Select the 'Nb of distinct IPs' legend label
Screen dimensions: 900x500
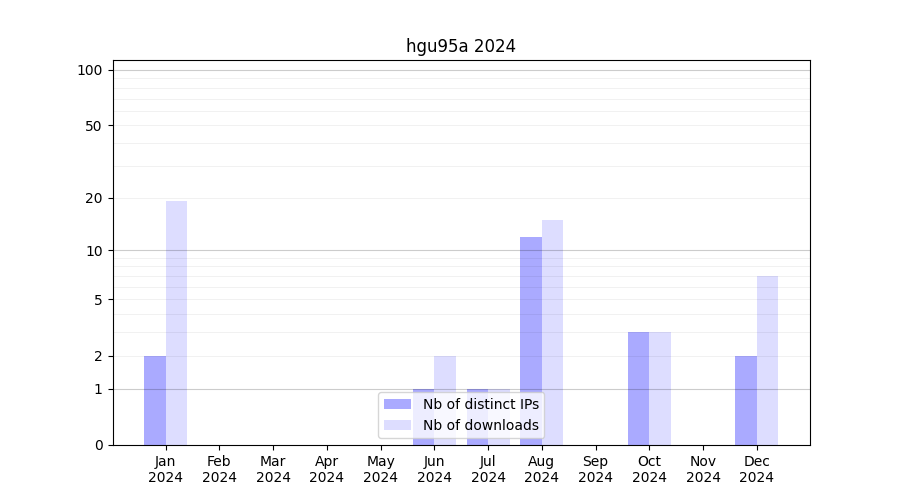[x=480, y=404]
